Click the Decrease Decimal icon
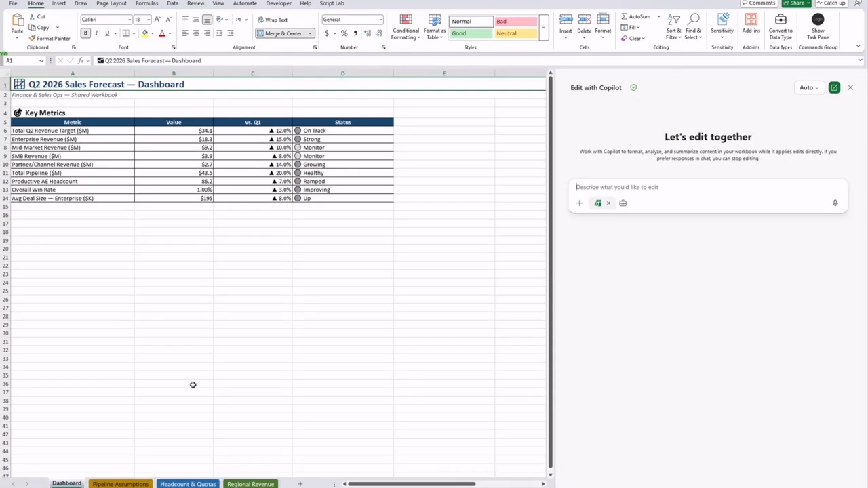The width and height of the screenshot is (868, 488). click(x=377, y=33)
